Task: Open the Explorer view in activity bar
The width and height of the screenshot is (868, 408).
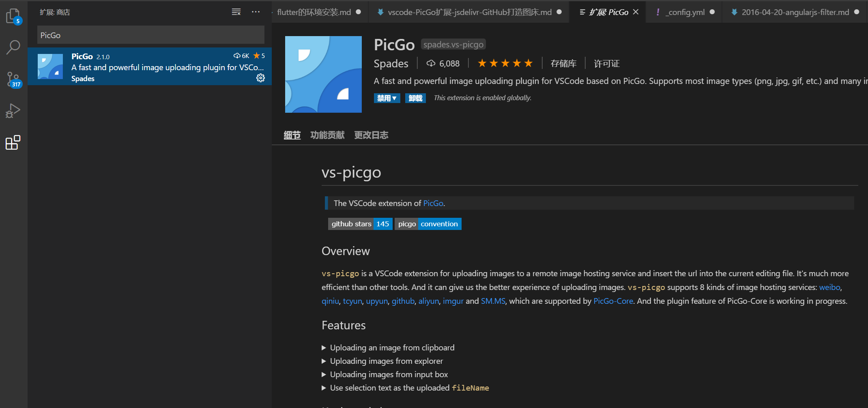Action: tap(13, 16)
